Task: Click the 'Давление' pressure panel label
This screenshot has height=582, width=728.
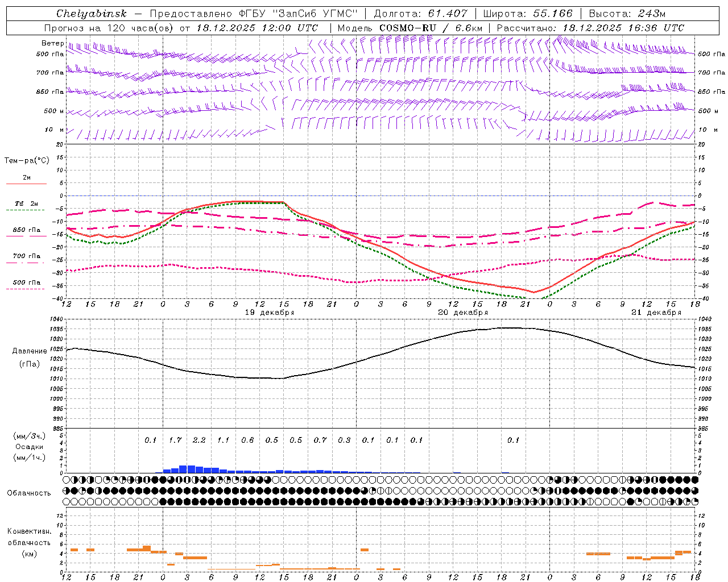Action: tap(30, 351)
